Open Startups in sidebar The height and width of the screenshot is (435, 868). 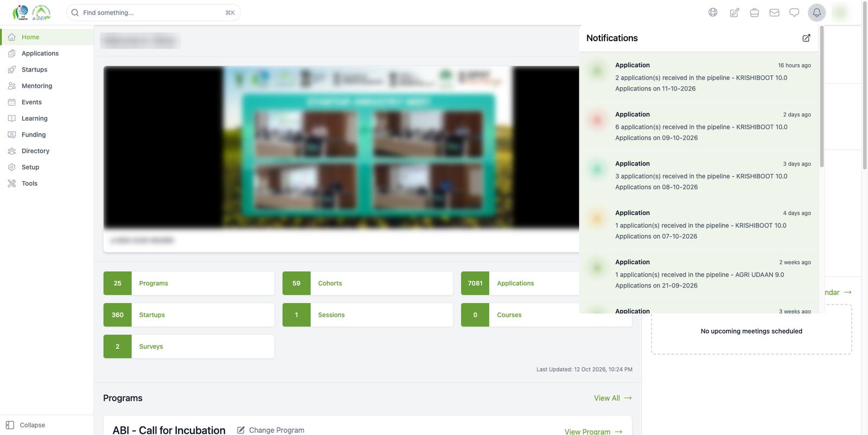47,69
